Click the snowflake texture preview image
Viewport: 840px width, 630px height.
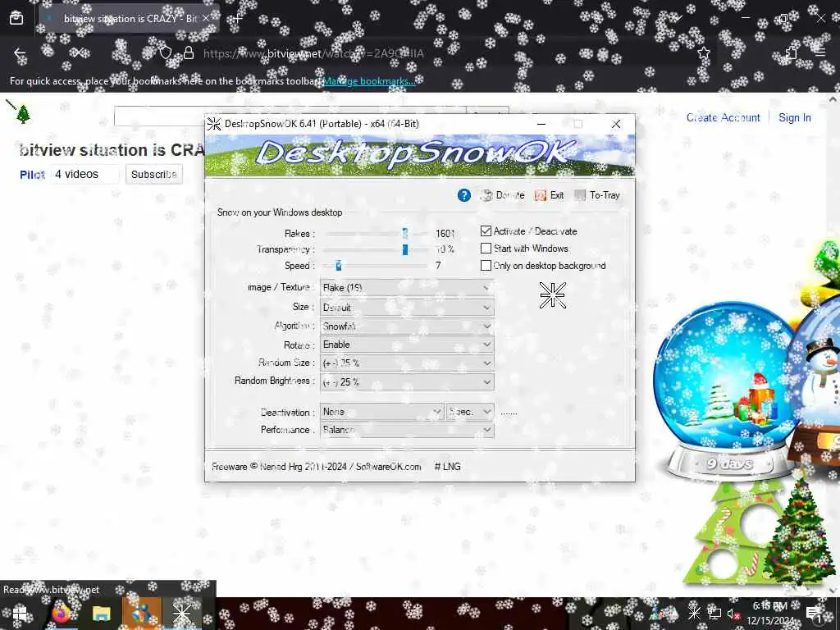click(x=552, y=295)
